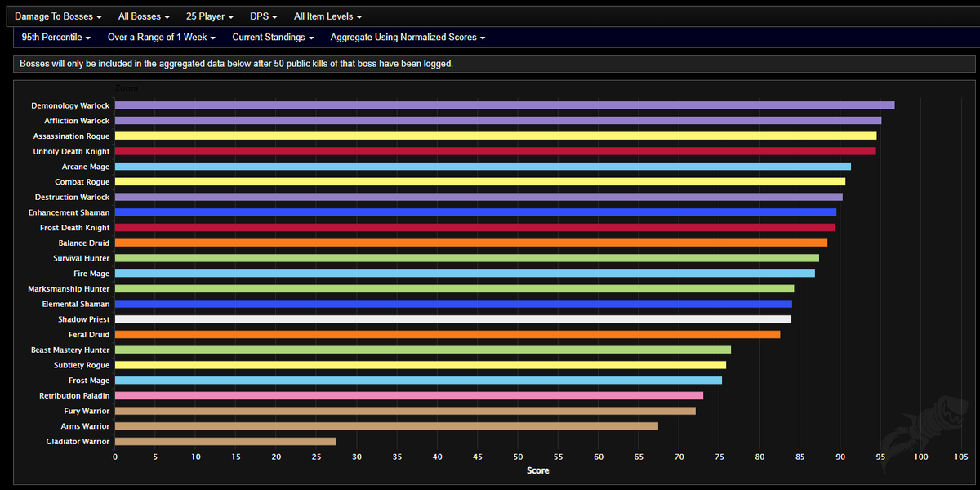Click the Arcane Mage score bar
Image resolution: width=980 pixels, height=490 pixels.
click(x=482, y=166)
